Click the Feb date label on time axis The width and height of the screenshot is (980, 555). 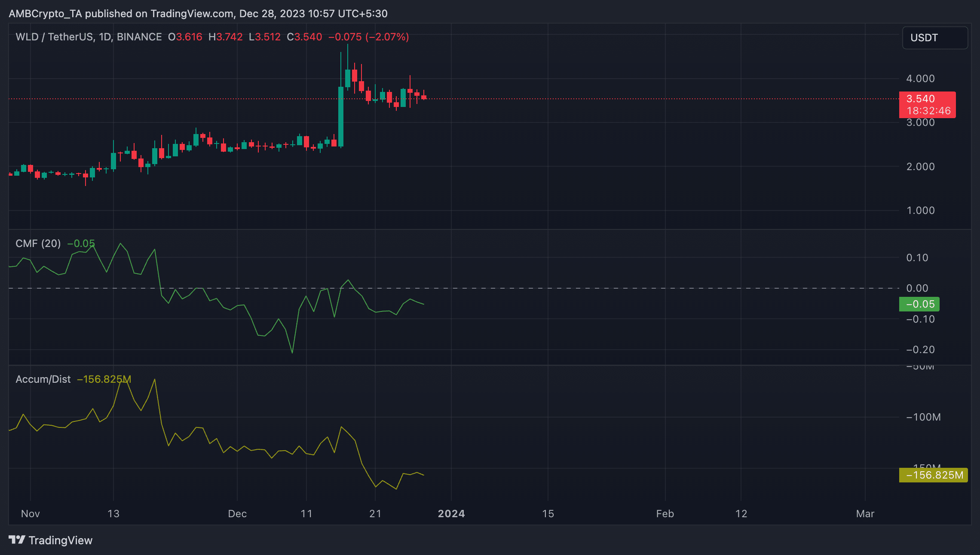665,514
